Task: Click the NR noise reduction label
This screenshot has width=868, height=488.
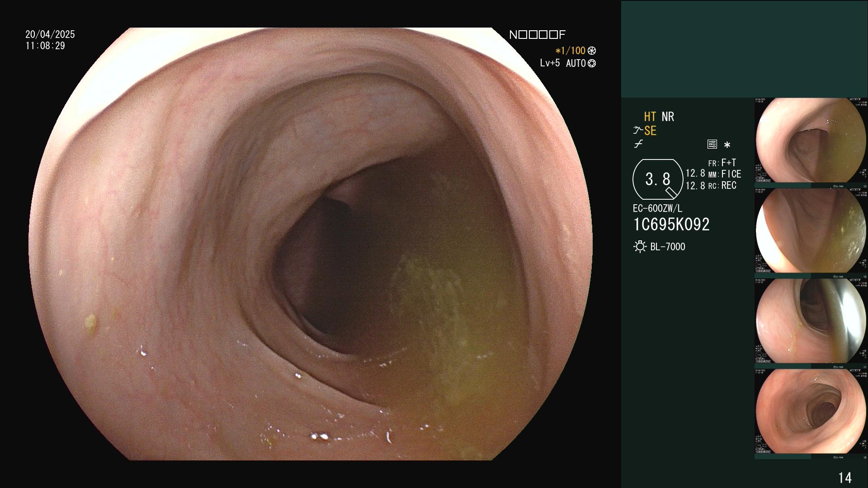Action: tap(668, 117)
